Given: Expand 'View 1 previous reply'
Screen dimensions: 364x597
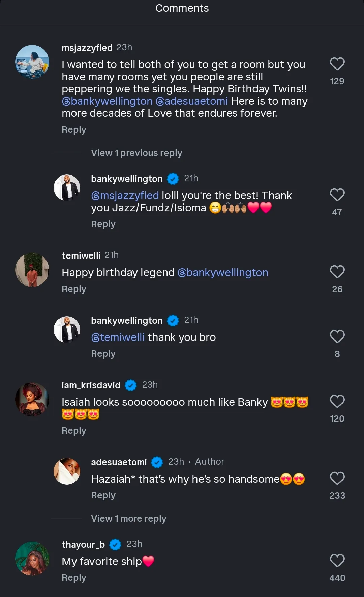Looking at the screenshot, I should 136,153.
